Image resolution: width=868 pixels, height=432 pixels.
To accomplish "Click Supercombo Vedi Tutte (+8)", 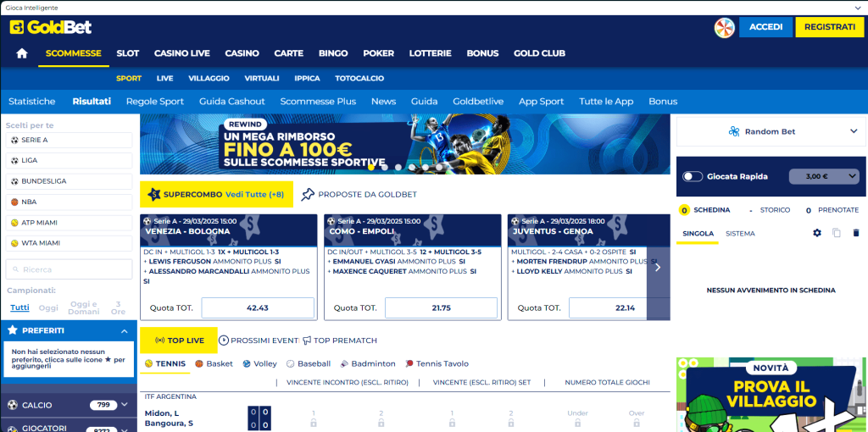I will [x=254, y=195].
